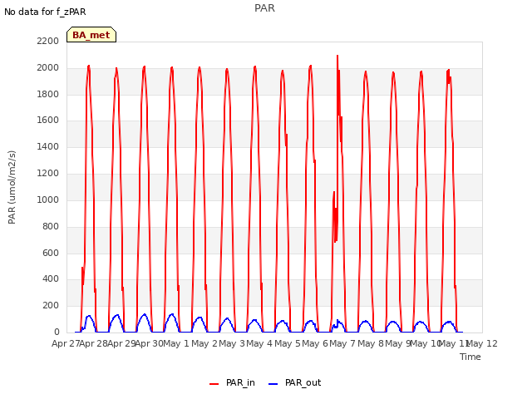Click the 200 y-axis label

51,305
